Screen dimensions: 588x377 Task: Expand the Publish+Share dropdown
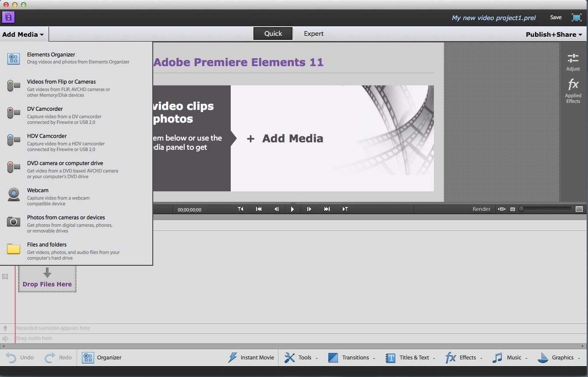point(554,35)
